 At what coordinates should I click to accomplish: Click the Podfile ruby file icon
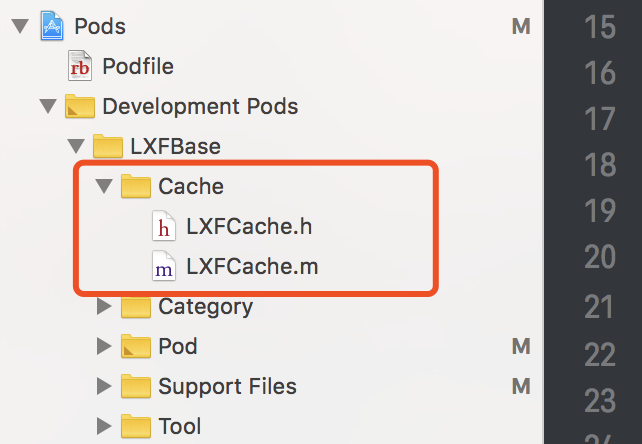pyautogui.click(x=80, y=66)
